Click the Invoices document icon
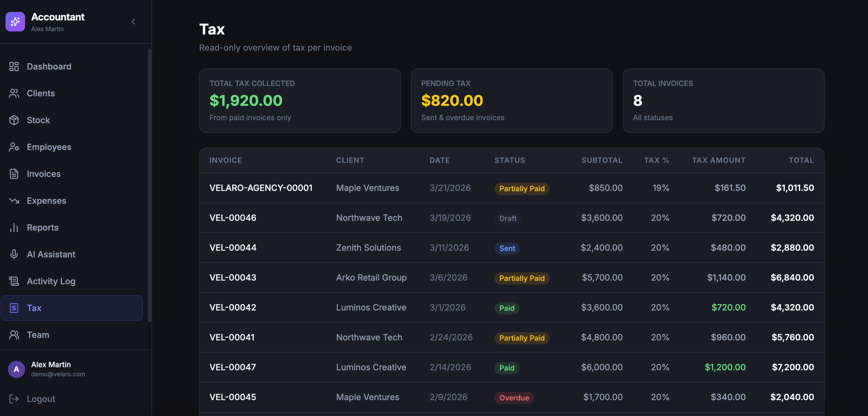 pyautogui.click(x=14, y=174)
